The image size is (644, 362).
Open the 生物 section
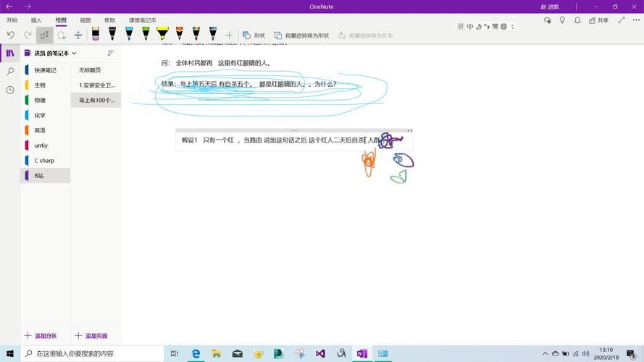pyautogui.click(x=45, y=85)
